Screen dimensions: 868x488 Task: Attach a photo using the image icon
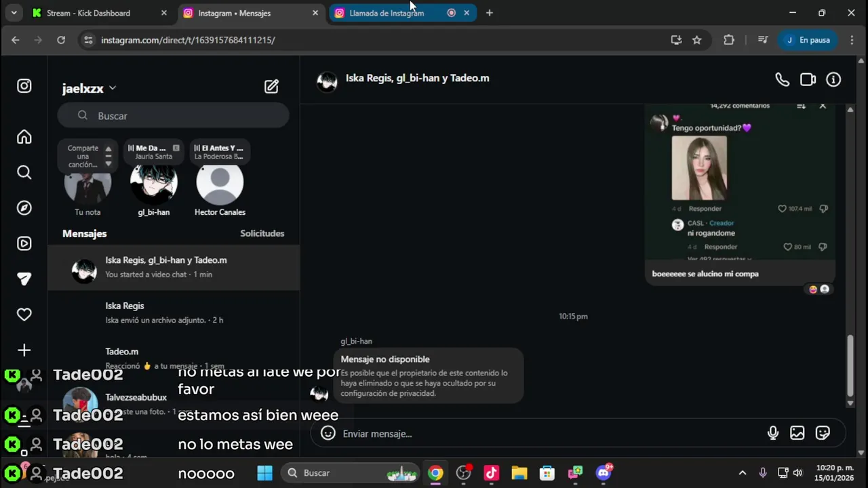(797, 433)
